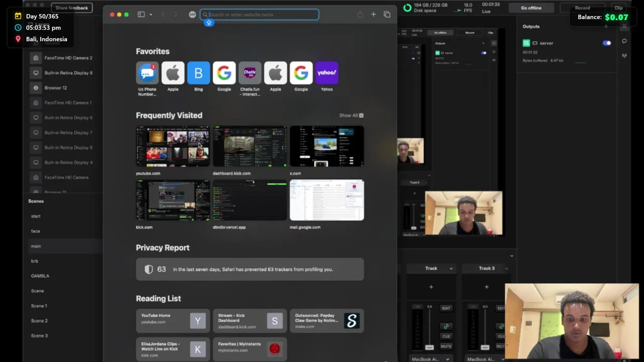Open the Bing favorite icon

[198, 73]
